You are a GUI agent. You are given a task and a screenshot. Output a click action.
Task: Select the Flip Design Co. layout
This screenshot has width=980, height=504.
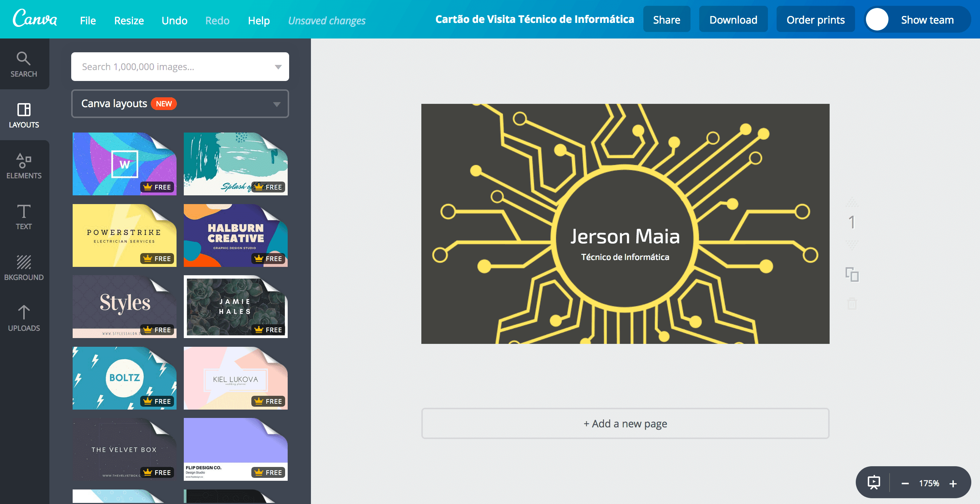[235, 449]
